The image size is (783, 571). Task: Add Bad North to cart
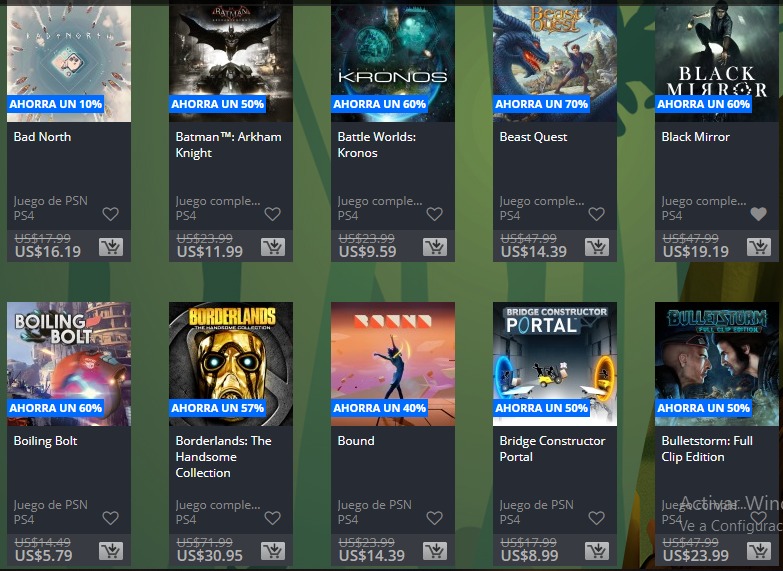click(111, 247)
